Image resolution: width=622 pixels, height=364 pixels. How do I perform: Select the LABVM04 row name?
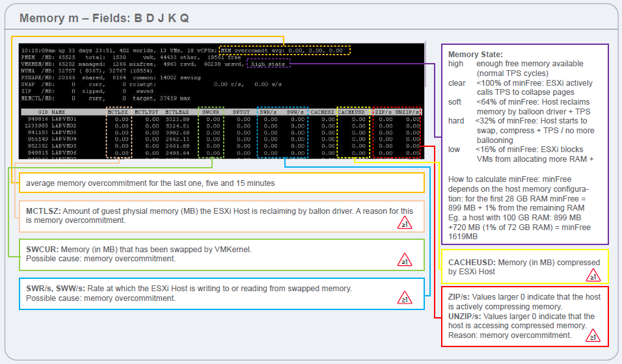coord(64,139)
